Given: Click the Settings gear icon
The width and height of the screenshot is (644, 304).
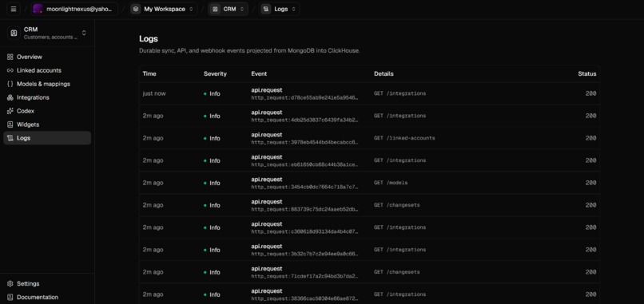Looking at the screenshot, I should tap(10, 284).
